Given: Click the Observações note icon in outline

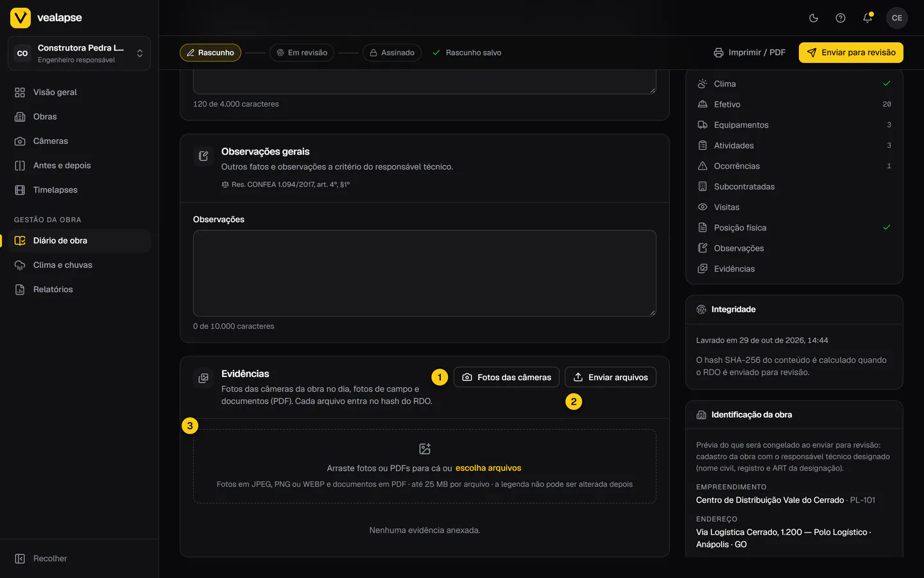Looking at the screenshot, I should [703, 249].
